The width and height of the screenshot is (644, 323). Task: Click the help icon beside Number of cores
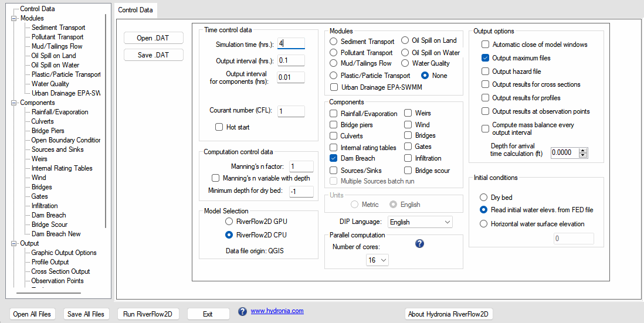(x=419, y=243)
